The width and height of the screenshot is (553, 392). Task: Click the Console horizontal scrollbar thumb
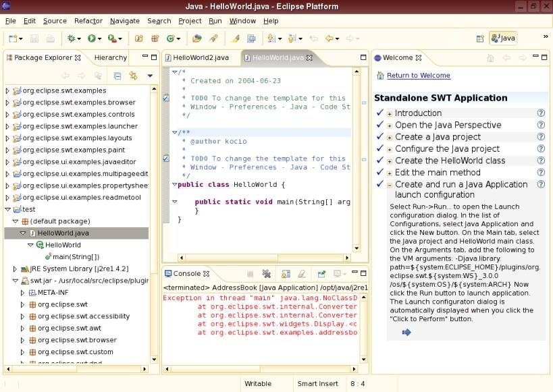point(215,369)
